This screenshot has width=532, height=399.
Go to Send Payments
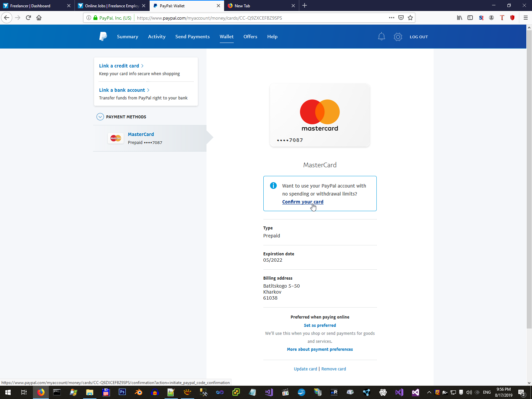[193, 37]
